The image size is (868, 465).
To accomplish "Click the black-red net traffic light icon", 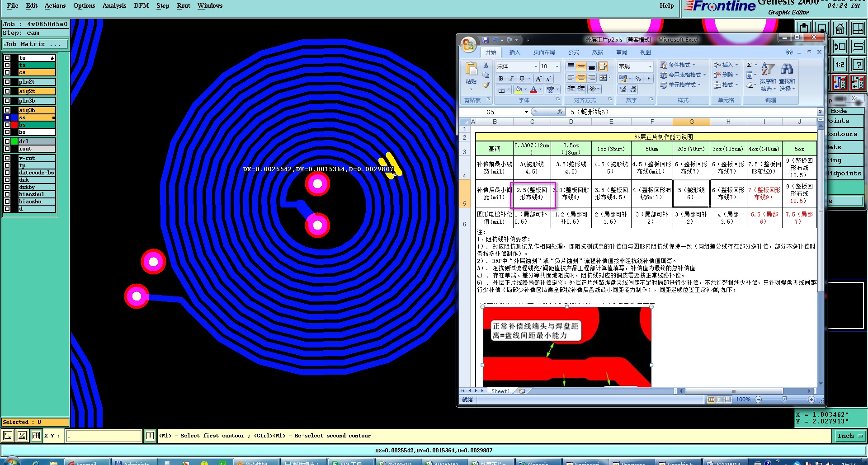I will 858,83.
